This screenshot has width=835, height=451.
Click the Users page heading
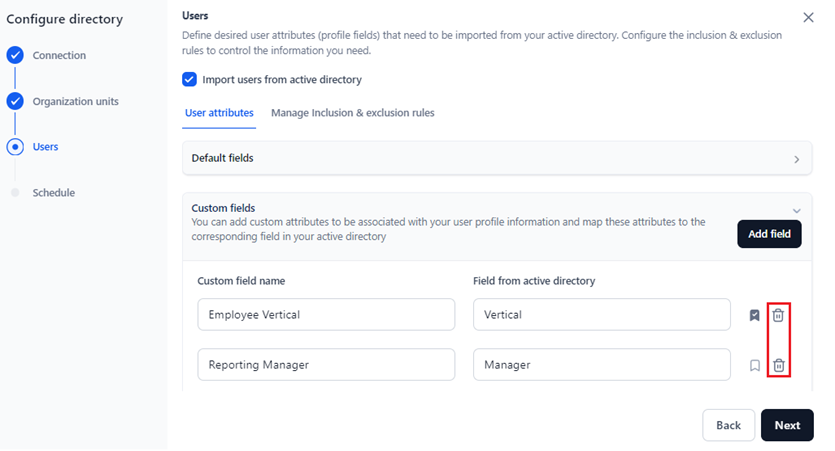click(195, 15)
